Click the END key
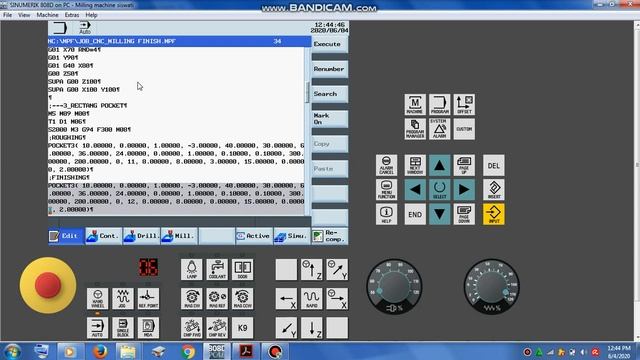This screenshot has width=640, height=360. [x=415, y=214]
